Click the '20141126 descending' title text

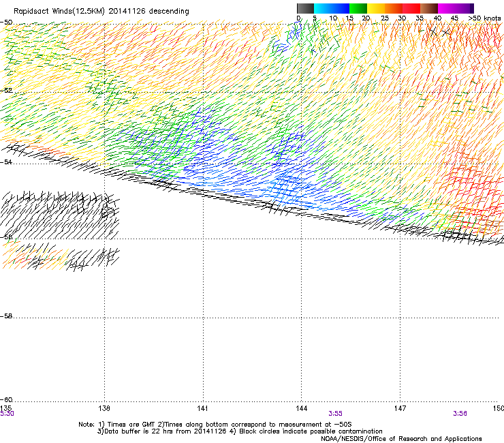click(x=149, y=12)
